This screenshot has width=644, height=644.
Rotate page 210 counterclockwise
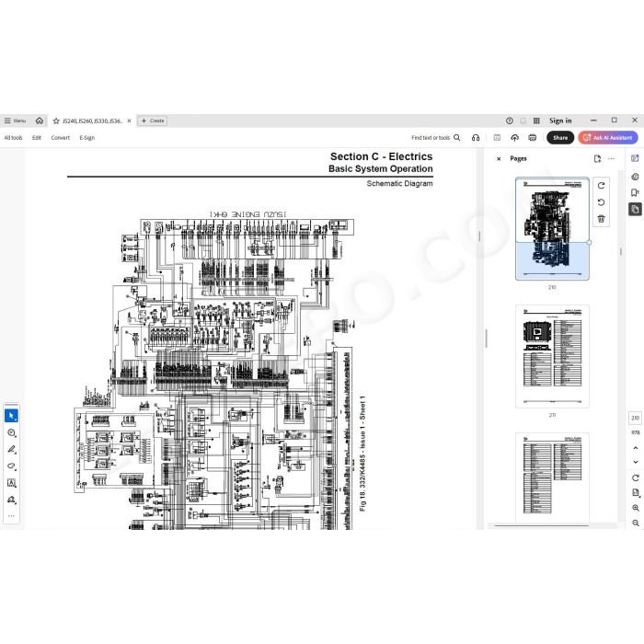(602, 202)
